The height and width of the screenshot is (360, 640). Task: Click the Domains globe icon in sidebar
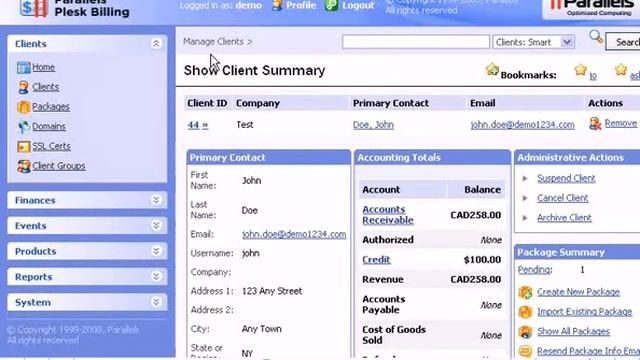coord(23,127)
